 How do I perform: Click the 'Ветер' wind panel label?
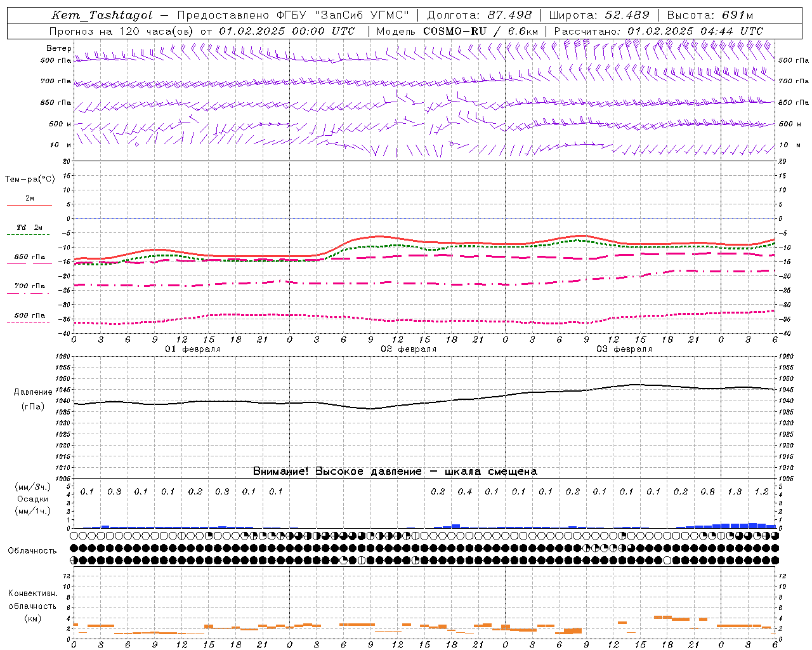tap(59, 48)
